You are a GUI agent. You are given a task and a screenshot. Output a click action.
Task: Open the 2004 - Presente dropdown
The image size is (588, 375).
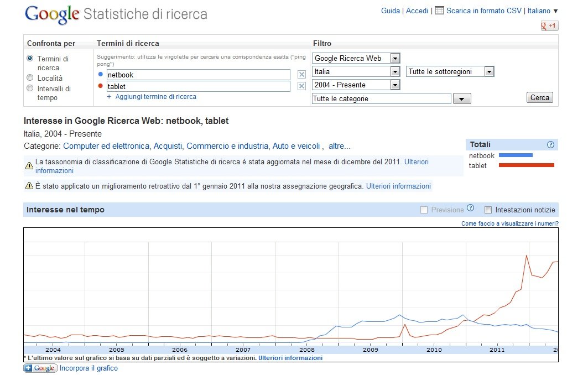tap(356, 85)
